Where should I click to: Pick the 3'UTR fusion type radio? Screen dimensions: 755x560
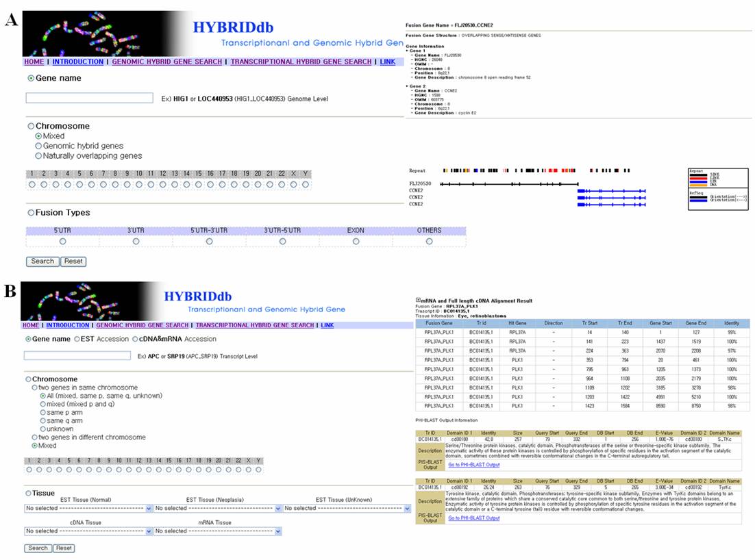click(136, 242)
